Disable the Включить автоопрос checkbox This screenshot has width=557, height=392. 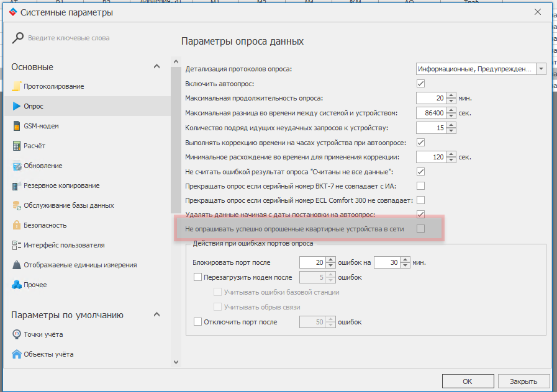pyautogui.click(x=420, y=83)
